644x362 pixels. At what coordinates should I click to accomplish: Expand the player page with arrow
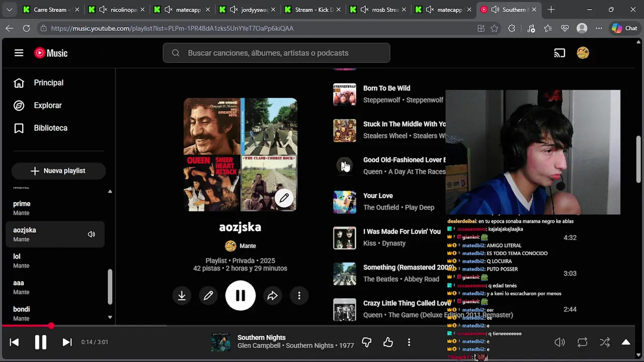[626, 342]
